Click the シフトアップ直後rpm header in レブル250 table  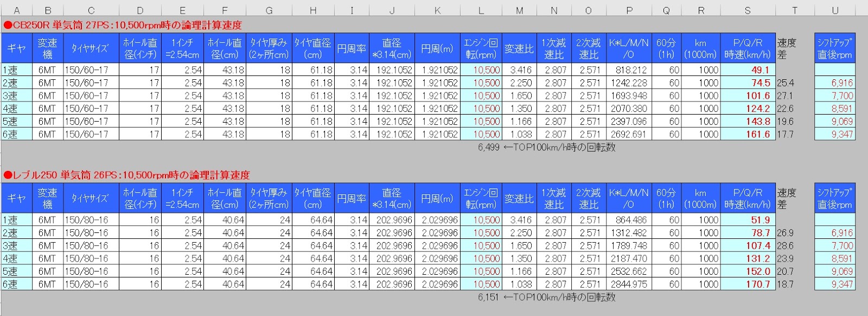835,198
